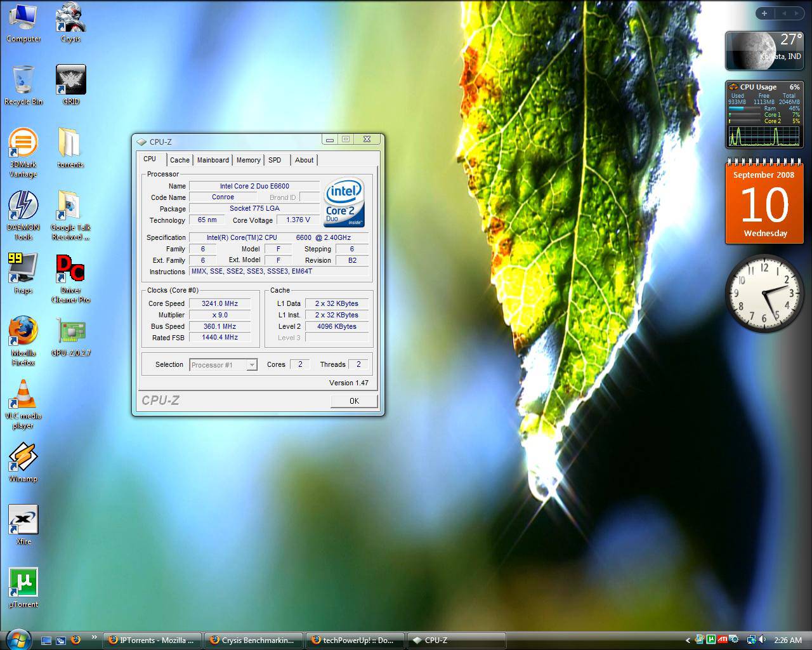
Task: Click the L1 Data 2 x 32 KBytes value
Action: 337,303
